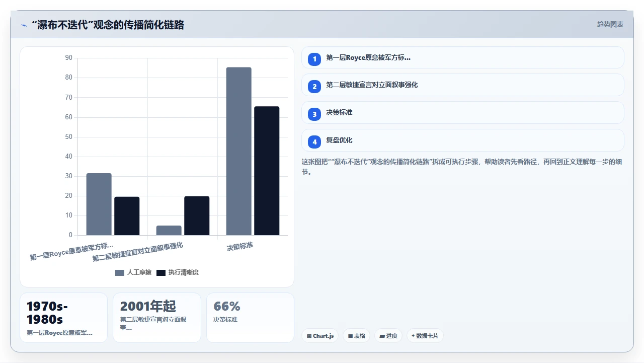Click the Chart.js tag
Viewport: 644px width, 363px height.
320,336
